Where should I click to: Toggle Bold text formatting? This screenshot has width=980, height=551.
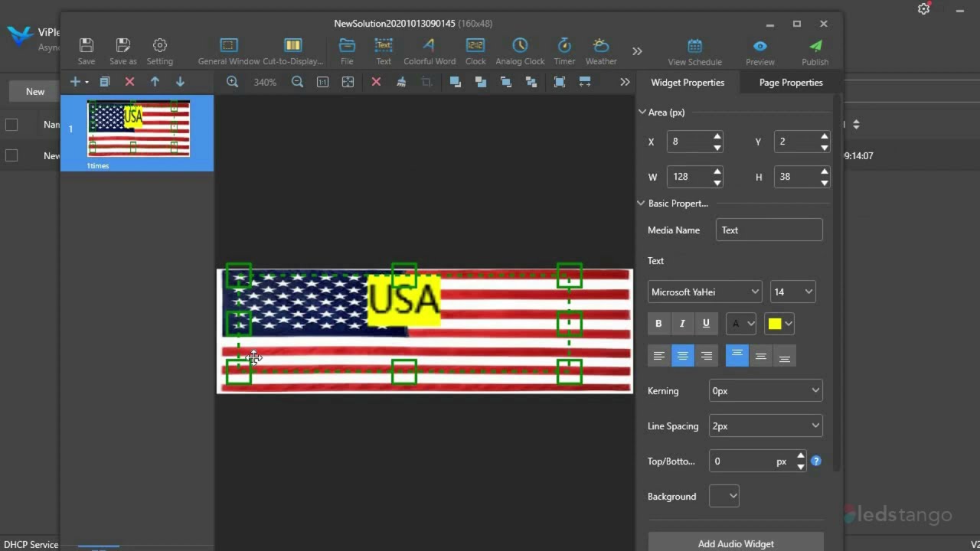click(658, 324)
